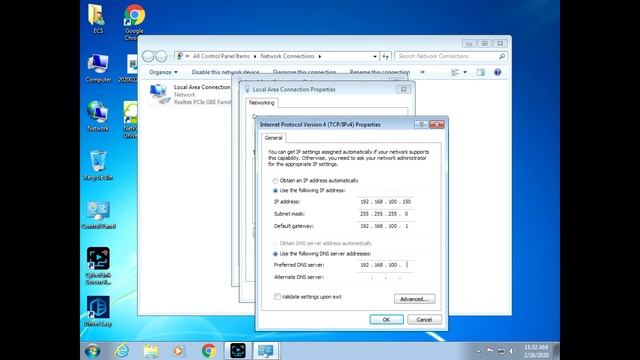Open the Control Panel desktop shortcut
This screenshot has width=640, height=360.
(98, 215)
